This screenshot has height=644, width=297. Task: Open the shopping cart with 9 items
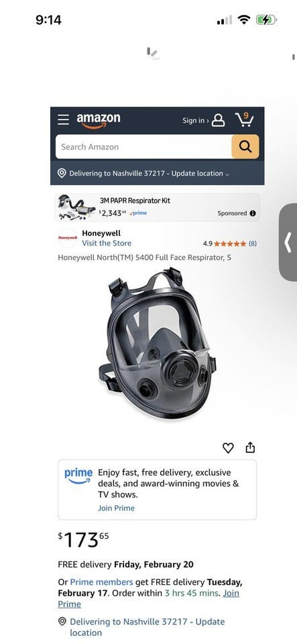pos(245,119)
